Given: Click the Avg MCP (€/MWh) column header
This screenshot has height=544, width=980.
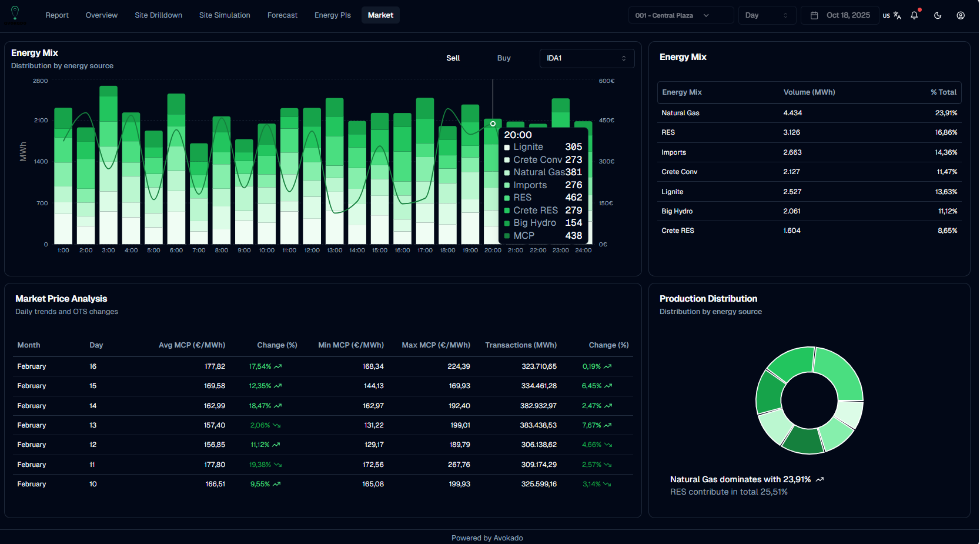Looking at the screenshot, I should (x=192, y=345).
